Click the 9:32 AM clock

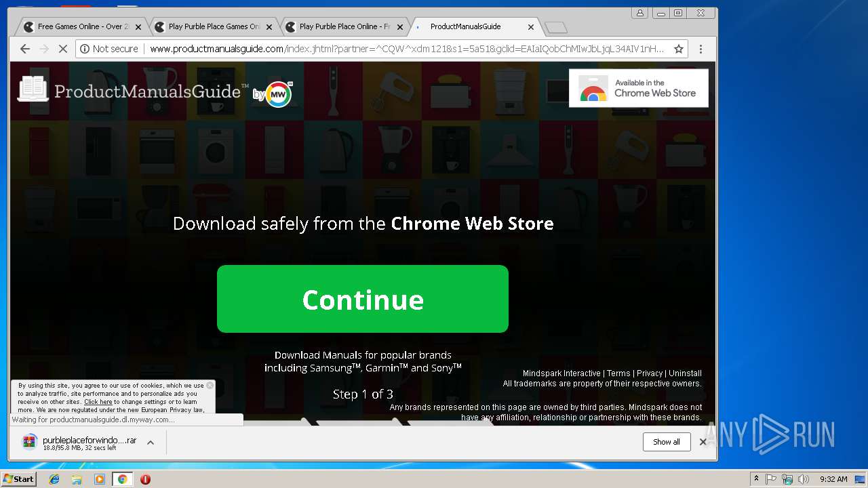click(x=833, y=479)
